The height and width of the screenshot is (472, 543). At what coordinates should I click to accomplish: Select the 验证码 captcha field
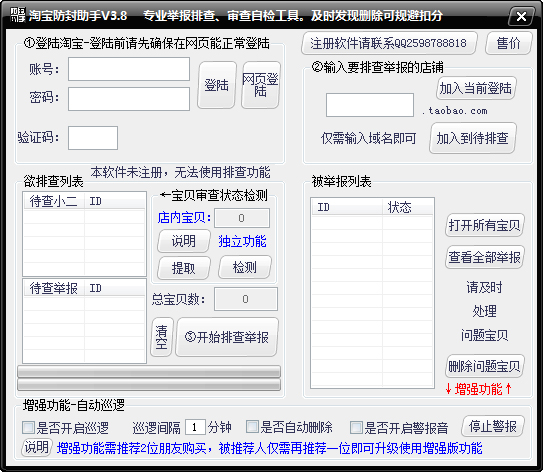93,138
